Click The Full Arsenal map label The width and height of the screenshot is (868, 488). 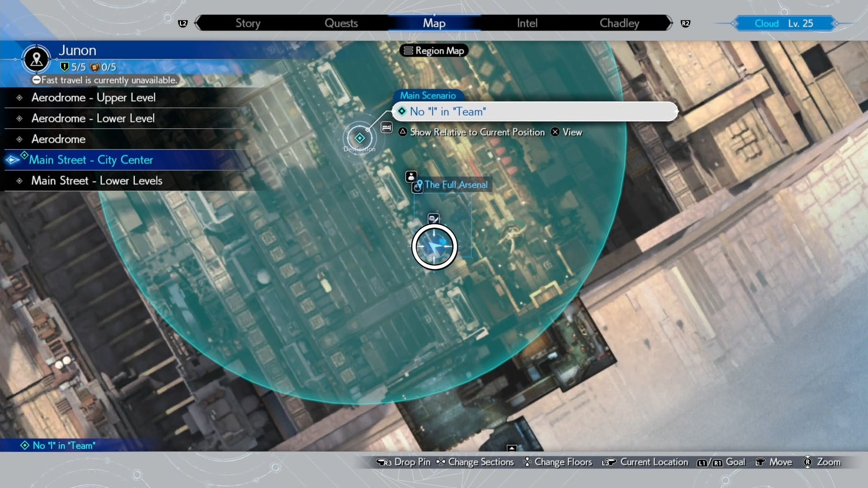[456, 185]
